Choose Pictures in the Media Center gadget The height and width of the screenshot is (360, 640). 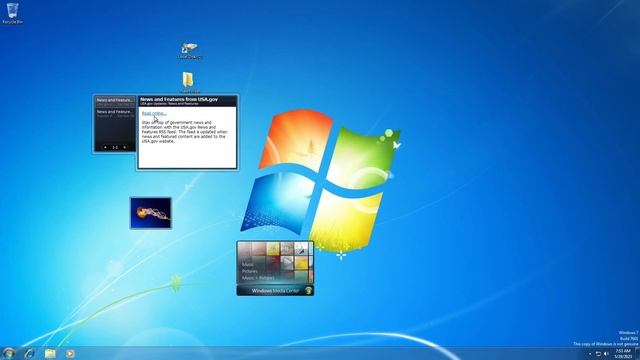[249, 271]
